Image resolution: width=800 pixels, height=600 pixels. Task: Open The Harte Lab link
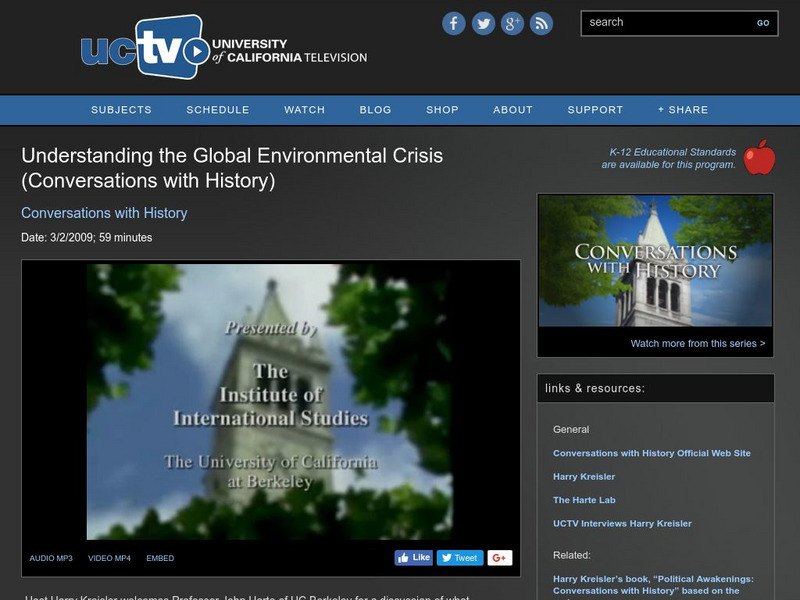pyautogui.click(x=584, y=500)
